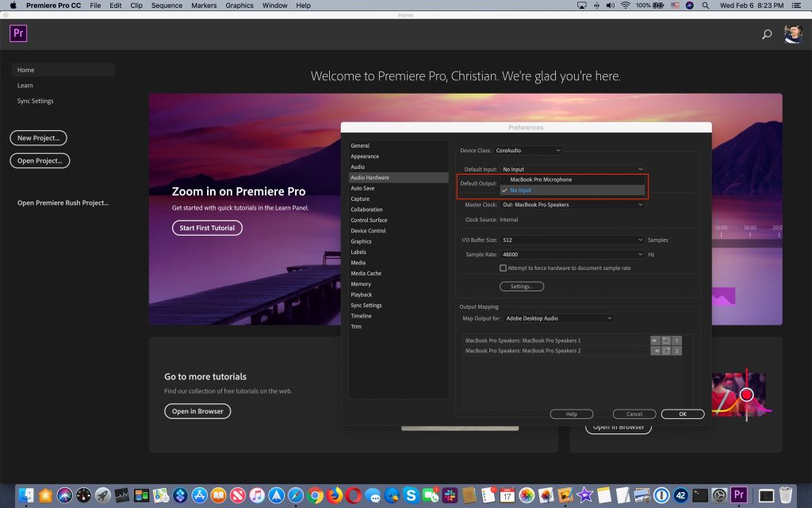Image resolution: width=812 pixels, height=508 pixels.
Task: Open the Graphics menu
Action: point(239,6)
